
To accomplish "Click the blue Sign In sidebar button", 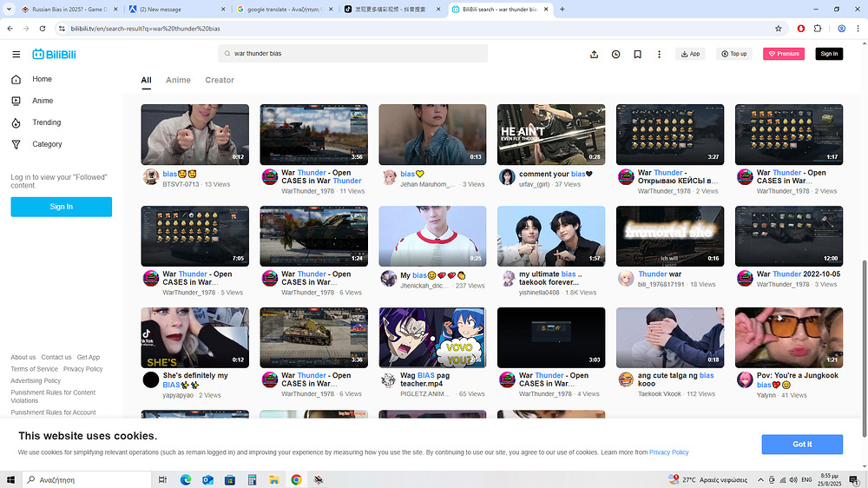I will [62, 207].
